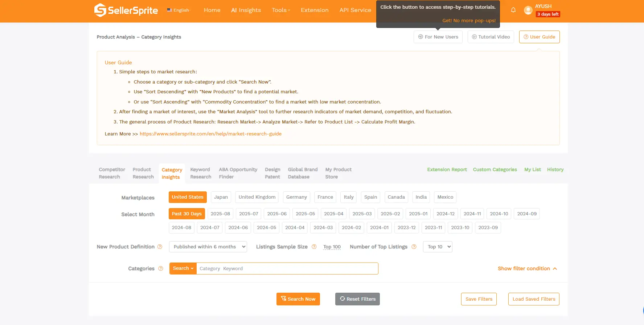The image size is (644, 325).
Task: Open the API Service menu item
Action: pyautogui.click(x=355, y=10)
